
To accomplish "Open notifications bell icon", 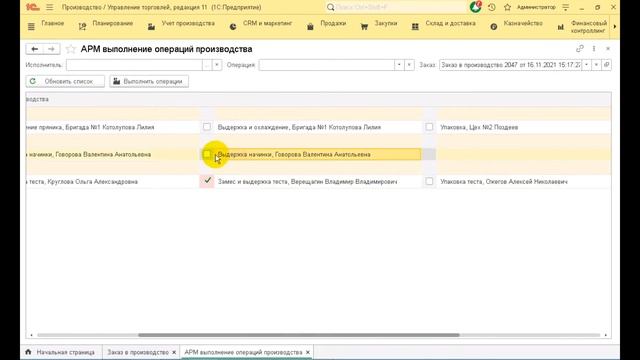I will pyautogui.click(x=475, y=7).
